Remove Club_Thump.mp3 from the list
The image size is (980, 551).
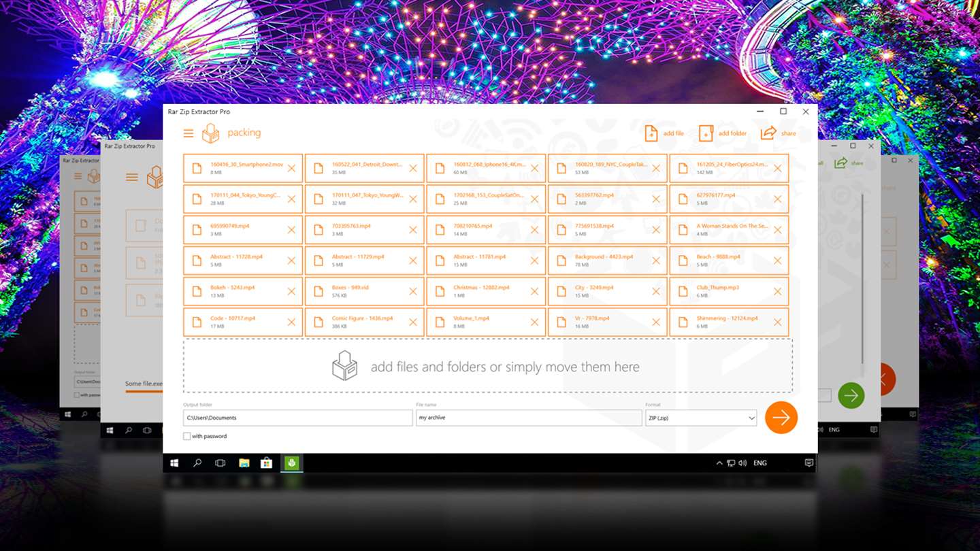[777, 291]
